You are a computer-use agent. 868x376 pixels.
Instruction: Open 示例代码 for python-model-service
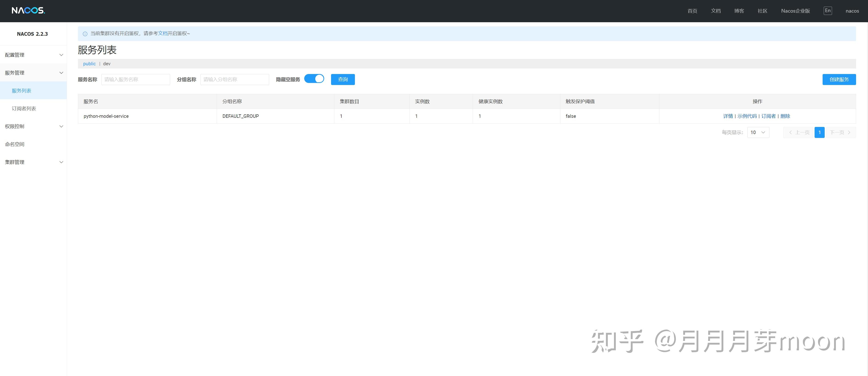(747, 116)
